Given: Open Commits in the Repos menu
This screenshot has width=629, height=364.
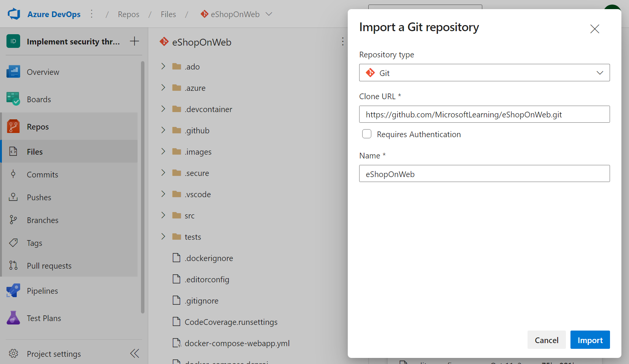Looking at the screenshot, I should click(43, 175).
